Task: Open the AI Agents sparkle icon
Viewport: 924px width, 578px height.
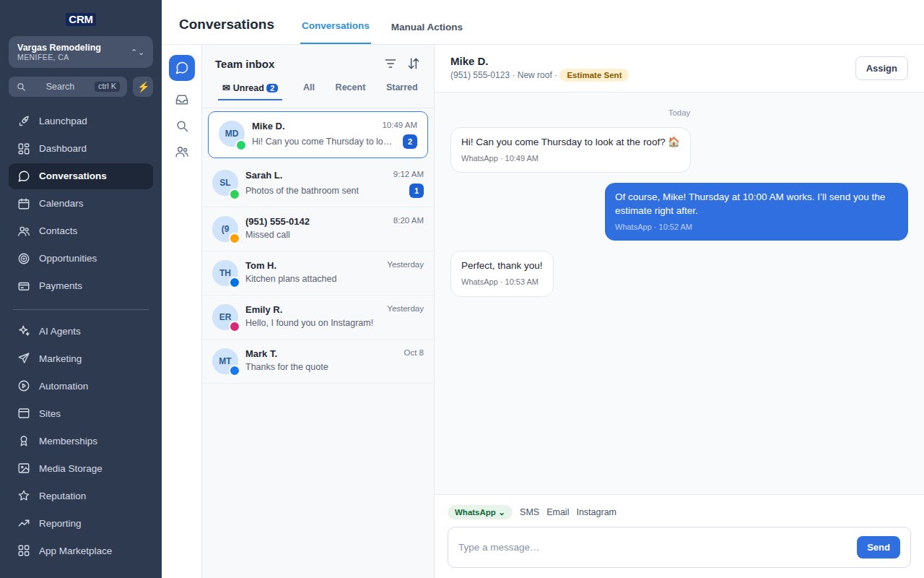Action: click(24, 332)
